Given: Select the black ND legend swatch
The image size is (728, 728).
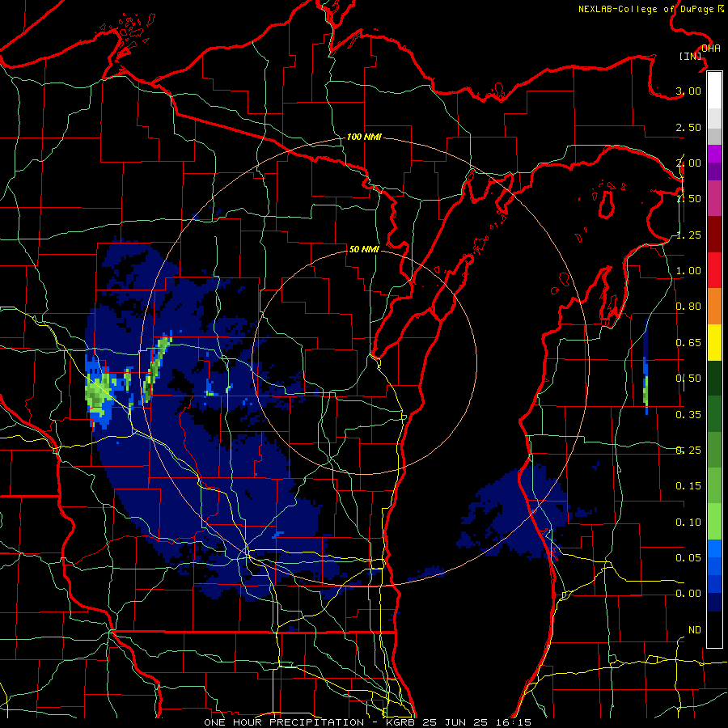Looking at the screenshot, I should [x=714, y=629].
